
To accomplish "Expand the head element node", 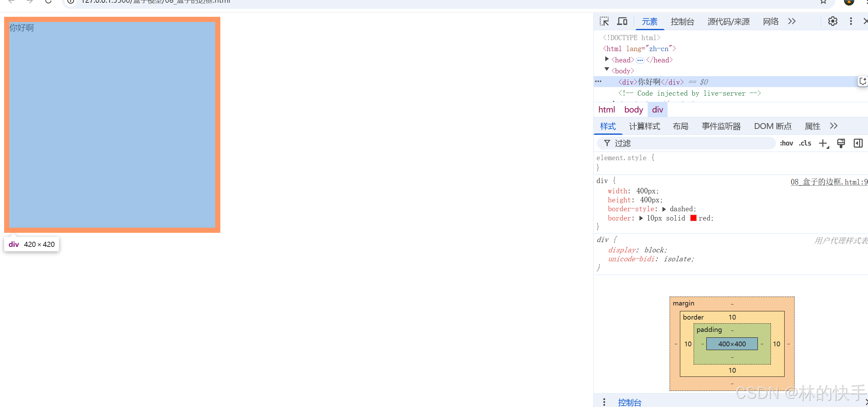I will (x=607, y=59).
